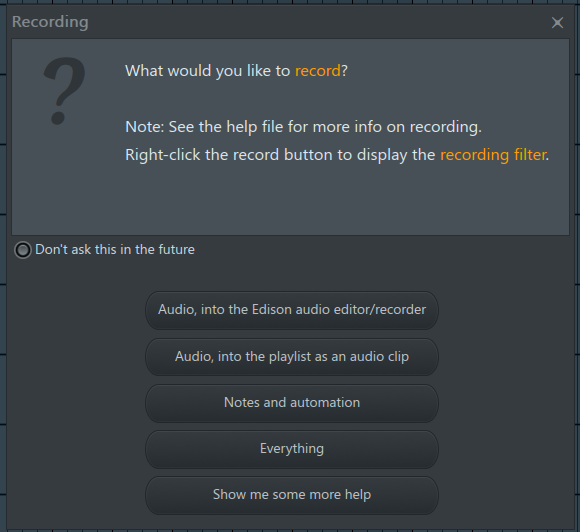Click the "Don't ask this in the future" label text

tap(115, 250)
